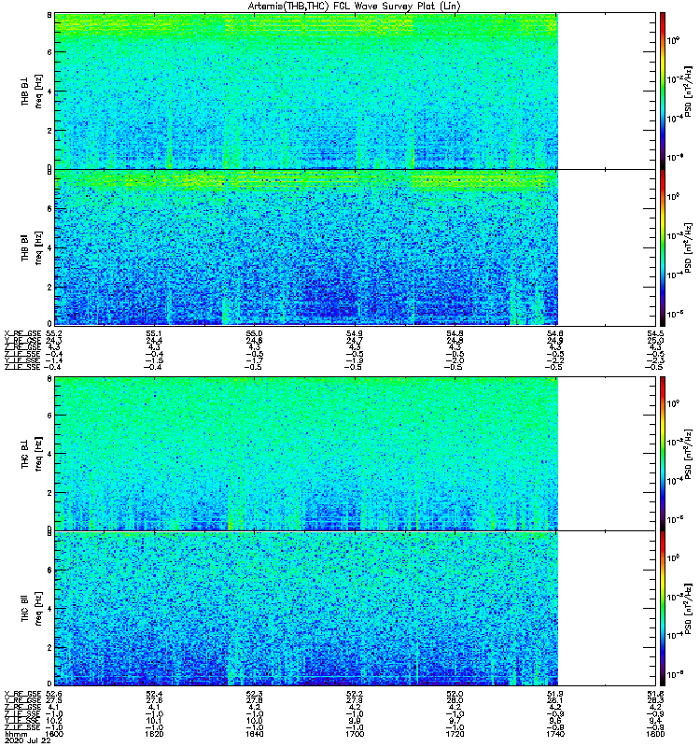Click the THC Y value '27.5'
This screenshot has height=747, width=700.
pyautogui.click(x=53, y=700)
